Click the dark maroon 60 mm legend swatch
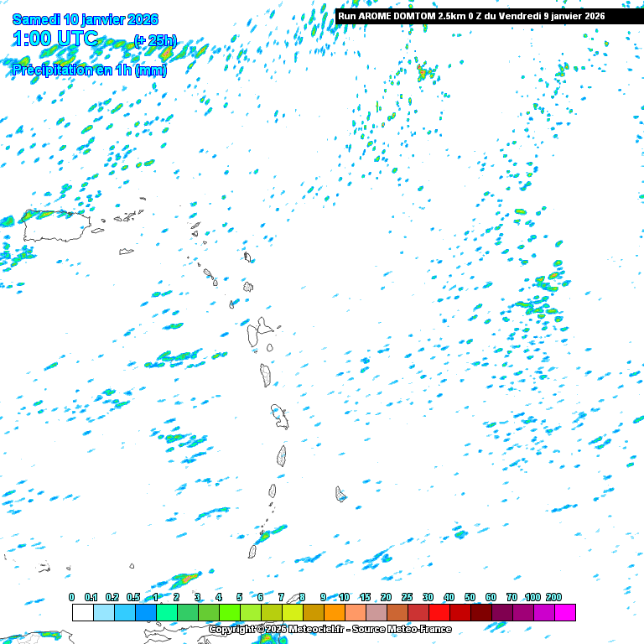The height and width of the screenshot is (644, 644). click(x=501, y=613)
